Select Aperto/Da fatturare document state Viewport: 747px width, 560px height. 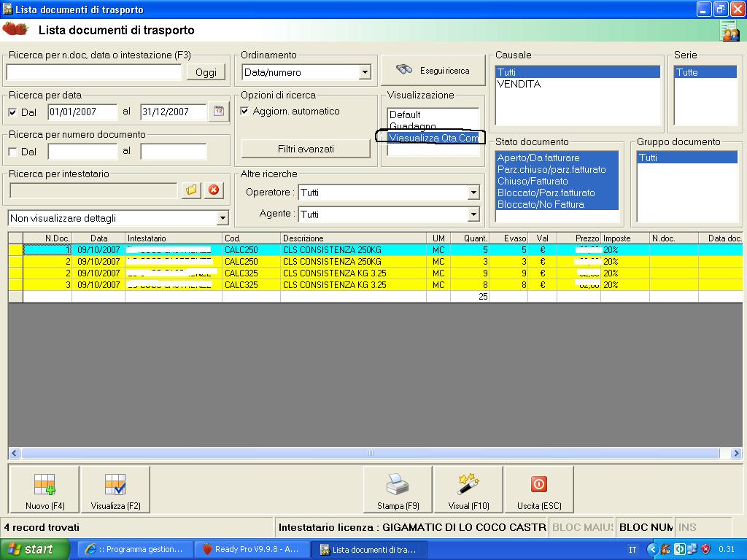[x=557, y=157]
